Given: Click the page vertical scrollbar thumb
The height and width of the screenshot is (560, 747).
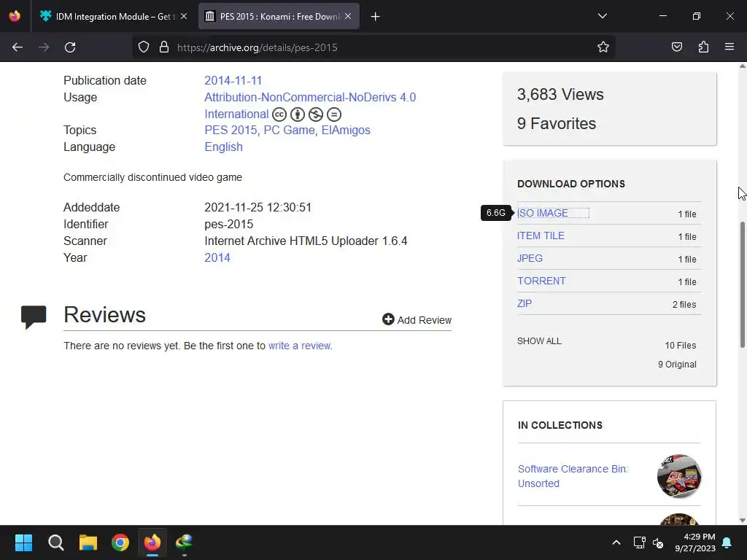Looking at the screenshot, I should (x=742, y=285).
